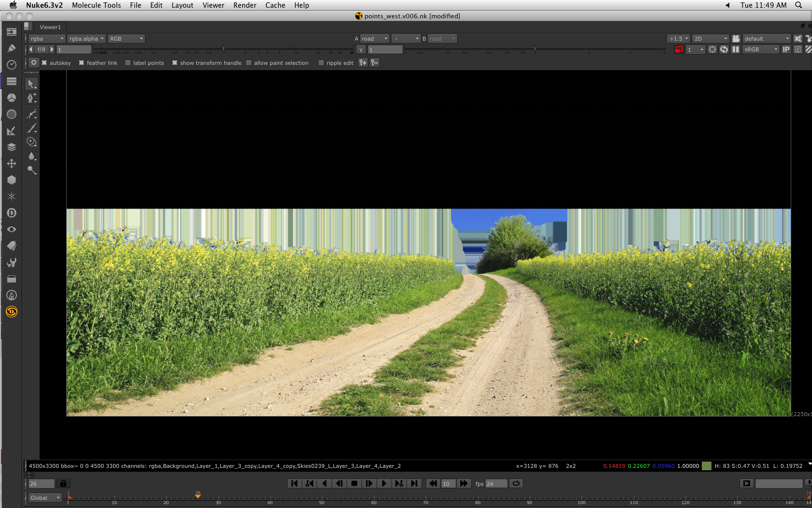The image size is (812, 508).
Task: Open the 3D cube nodes menu
Action: tap(12, 180)
